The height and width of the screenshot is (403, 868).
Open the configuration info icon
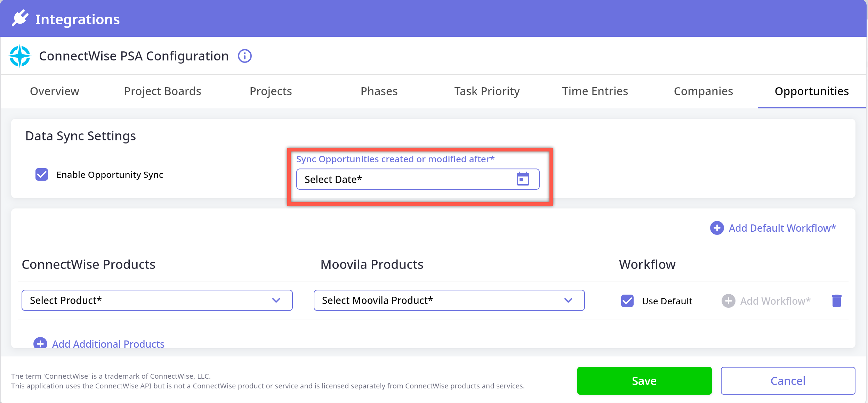pyautogui.click(x=244, y=56)
